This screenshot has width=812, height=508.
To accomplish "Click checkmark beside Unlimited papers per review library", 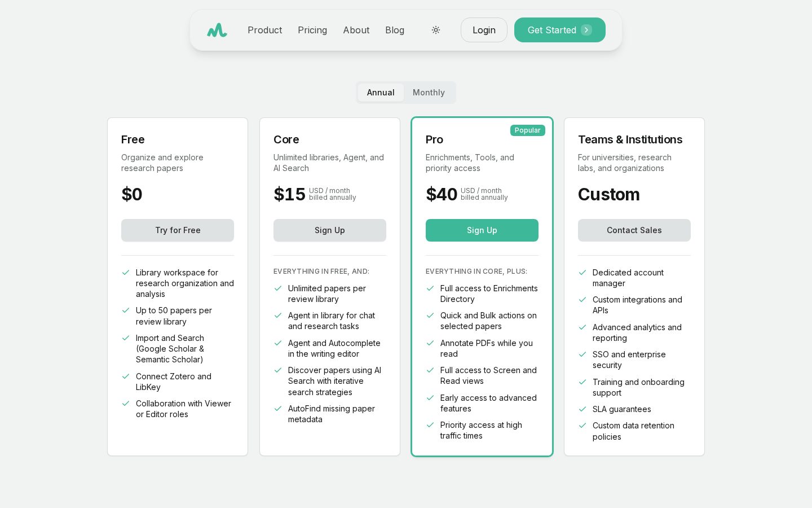I will [x=278, y=288].
